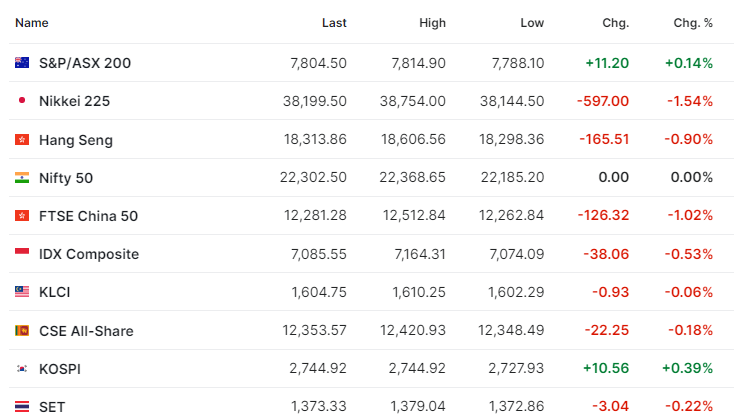Click the South Korea flag beside KOSPI
Screen dimensions: 734x420
[x=22, y=368]
